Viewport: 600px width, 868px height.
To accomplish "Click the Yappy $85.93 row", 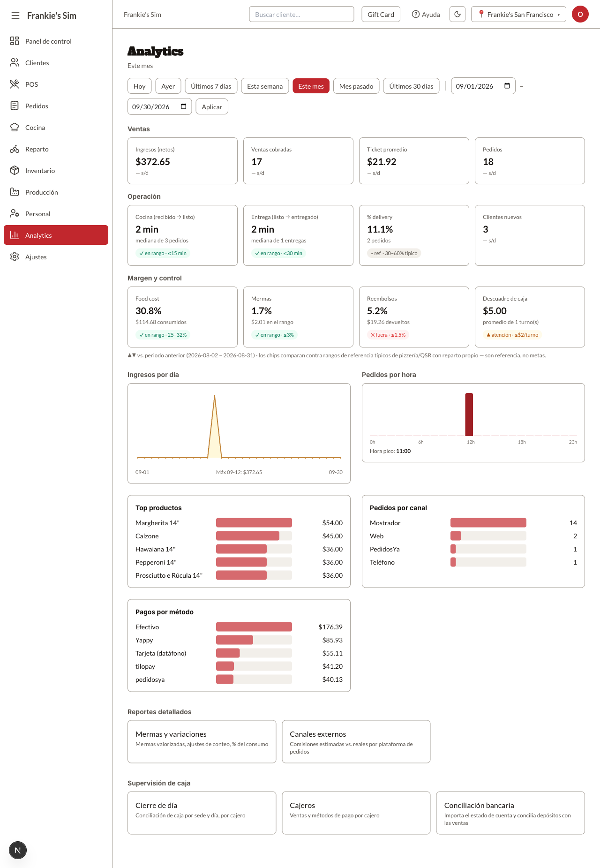I will point(239,640).
